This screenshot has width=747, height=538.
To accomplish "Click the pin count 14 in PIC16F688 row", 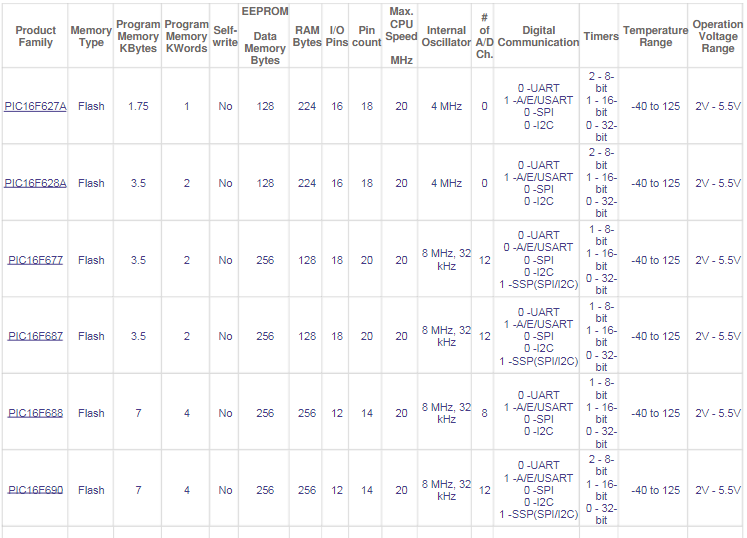I will tap(366, 413).
